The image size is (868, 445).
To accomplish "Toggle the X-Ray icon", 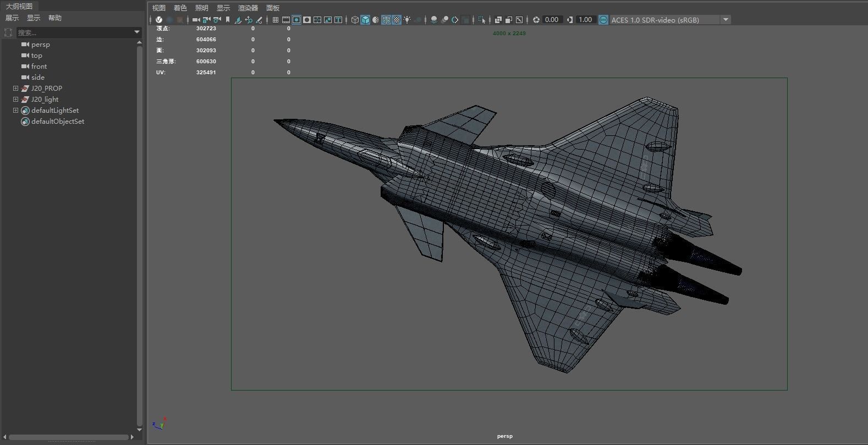I will (x=498, y=20).
